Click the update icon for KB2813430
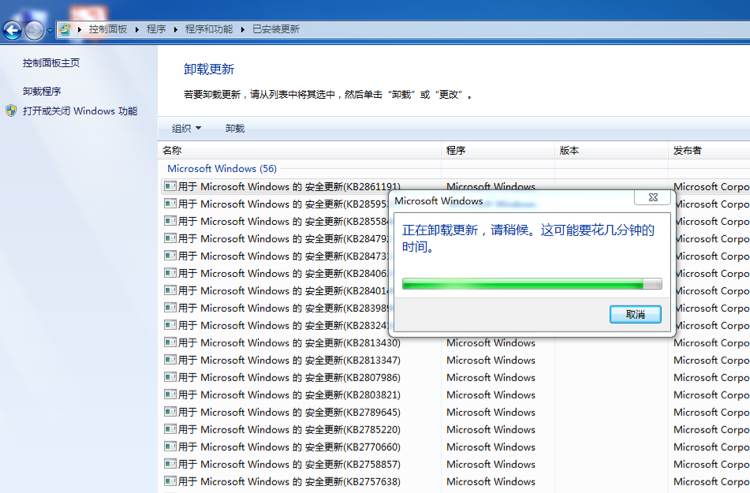 pyautogui.click(x=170, y=342)
